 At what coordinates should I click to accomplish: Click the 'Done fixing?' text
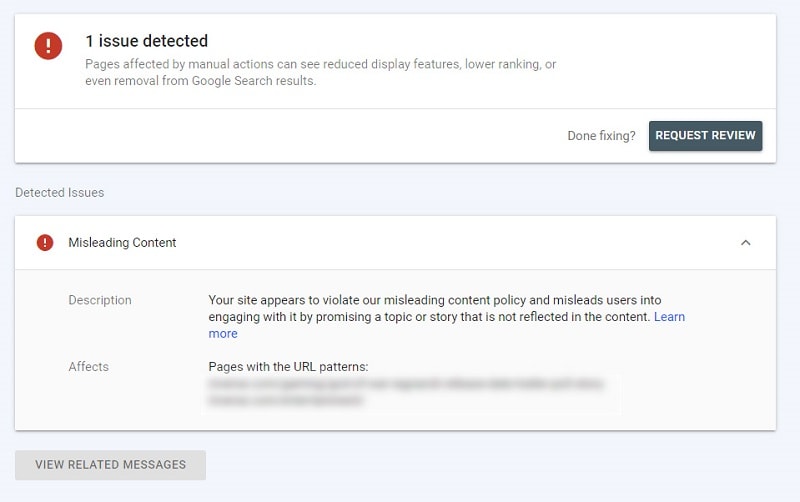click(601, 136)
